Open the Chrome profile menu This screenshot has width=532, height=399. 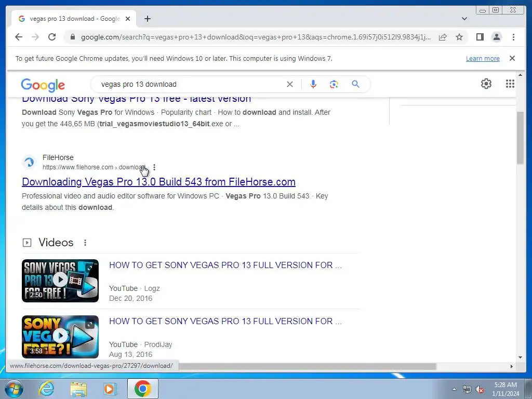tap(496, 37)
